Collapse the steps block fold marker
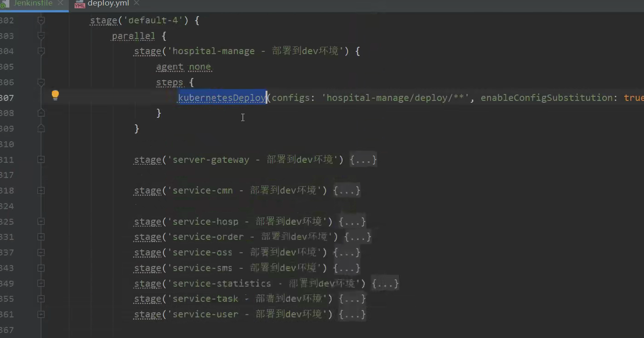The height and width of the screenshot is (338, 644). [41, 83]
